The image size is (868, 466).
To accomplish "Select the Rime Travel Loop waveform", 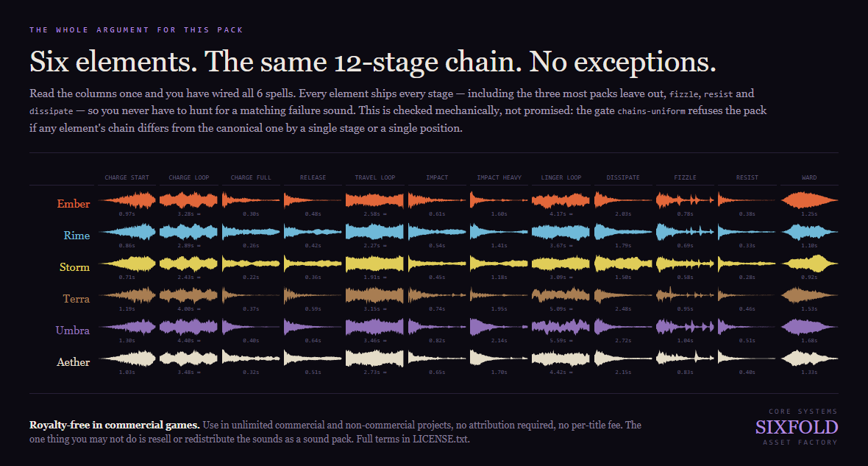I will [374, 232].
